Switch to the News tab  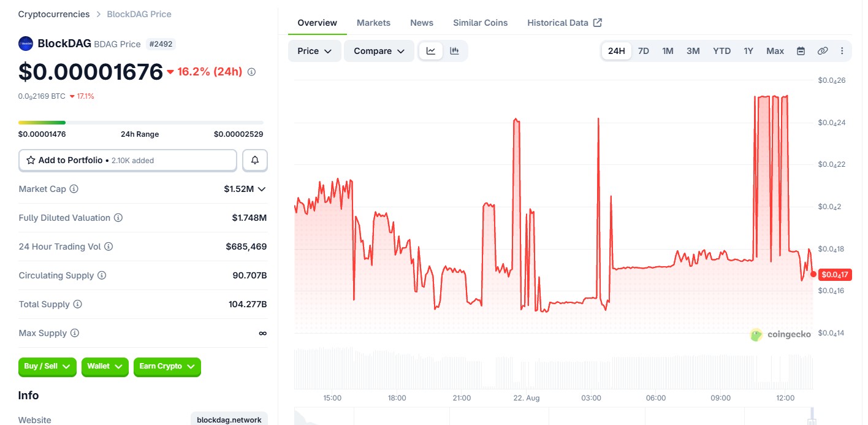422,23
